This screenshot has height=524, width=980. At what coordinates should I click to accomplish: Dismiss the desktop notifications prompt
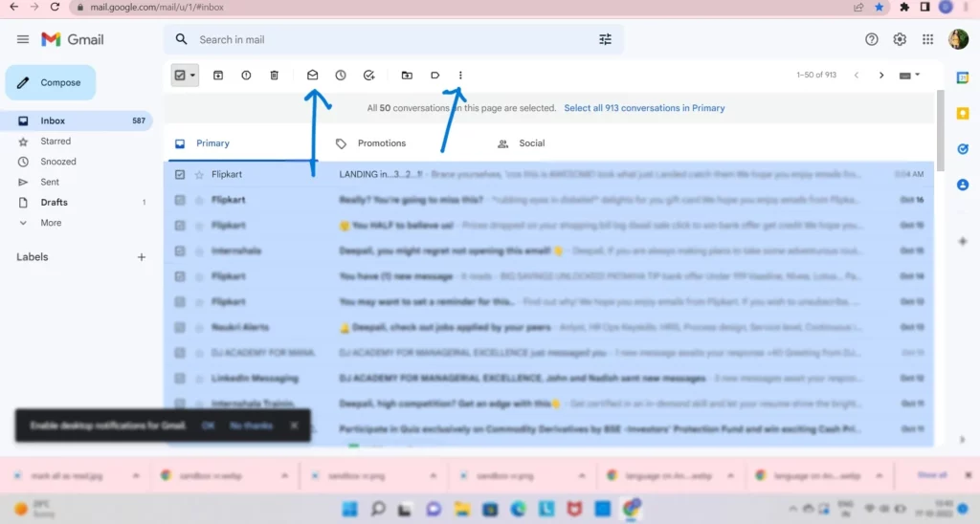tap(294, 426)
